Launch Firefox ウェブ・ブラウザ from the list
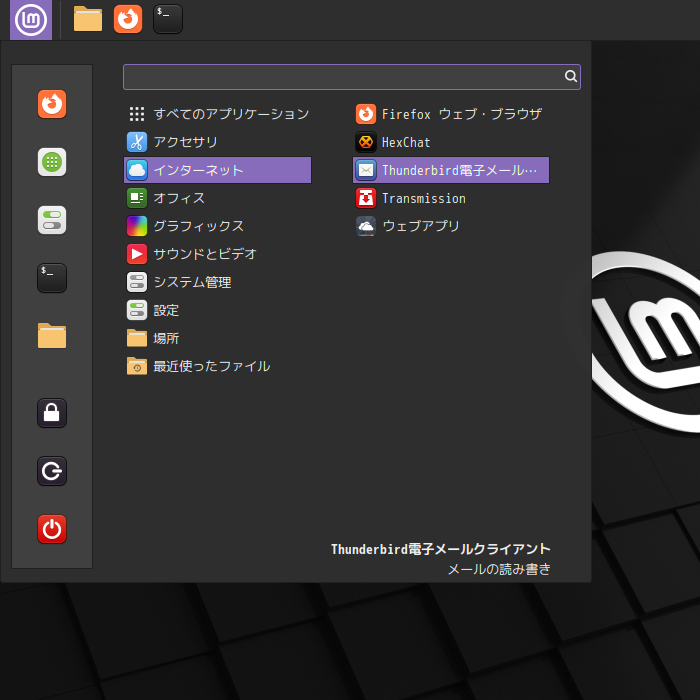The width and height of the screenshot is (700, 700). click(451, 114)
